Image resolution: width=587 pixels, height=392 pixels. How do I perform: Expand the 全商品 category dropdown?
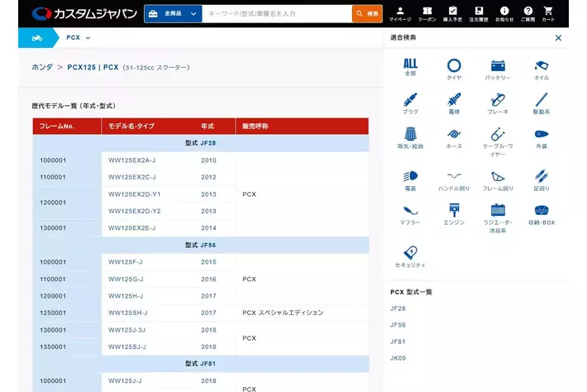173,13
